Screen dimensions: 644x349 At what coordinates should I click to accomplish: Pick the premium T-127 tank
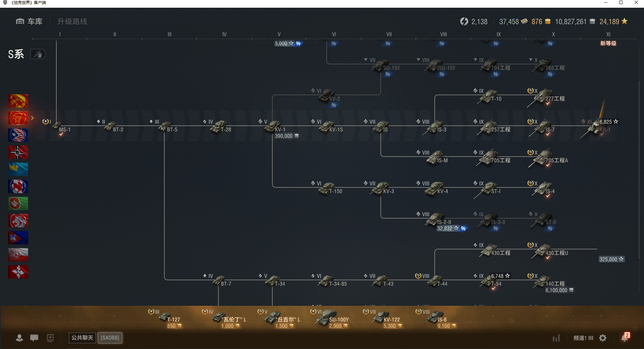coord(166,318)
